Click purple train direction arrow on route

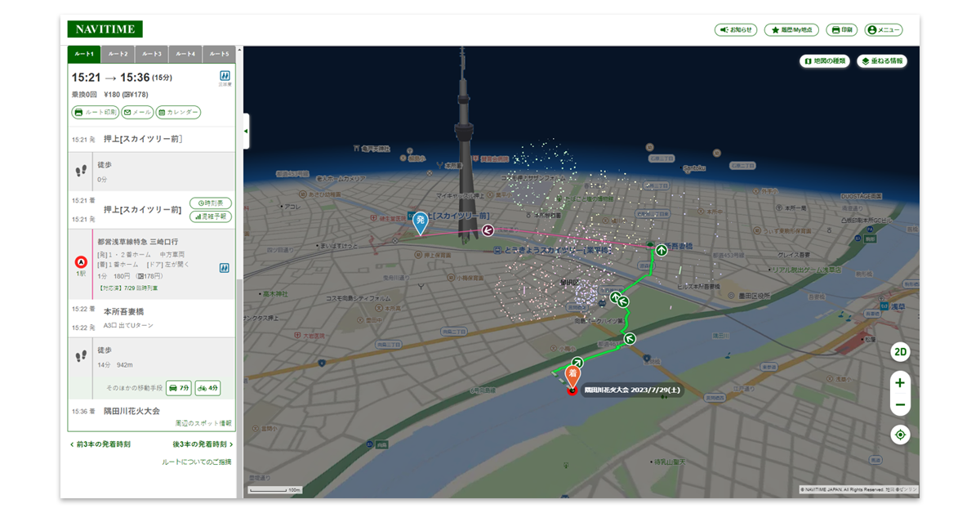488,231
